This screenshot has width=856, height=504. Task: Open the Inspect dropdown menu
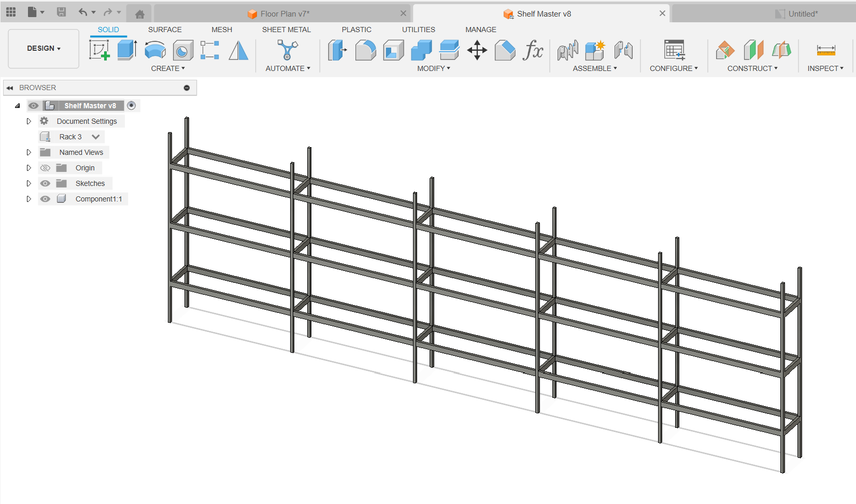825,68
